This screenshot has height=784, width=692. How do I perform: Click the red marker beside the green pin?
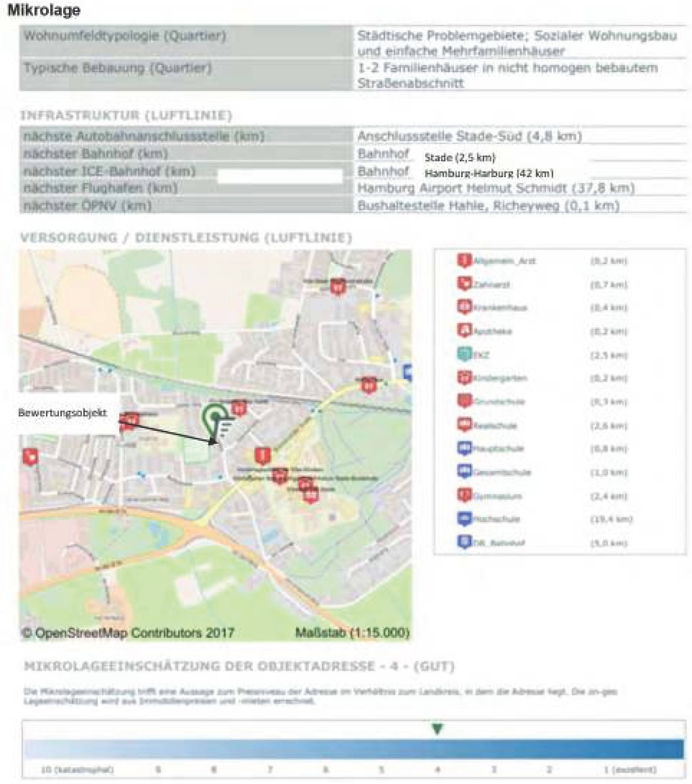point(239,408)
